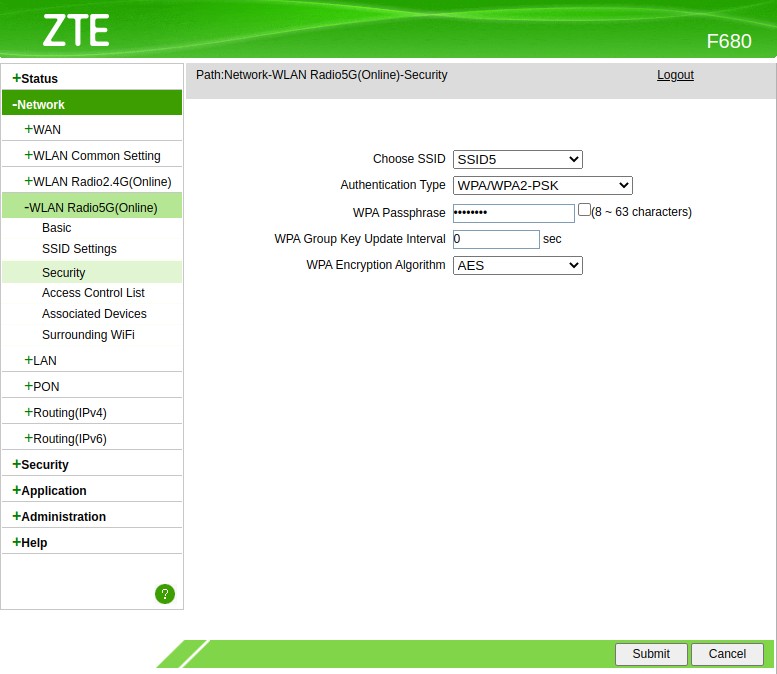The image size is (777, 674).
Task: Open the Authentication Type dropdown
Action: (543, 185)
